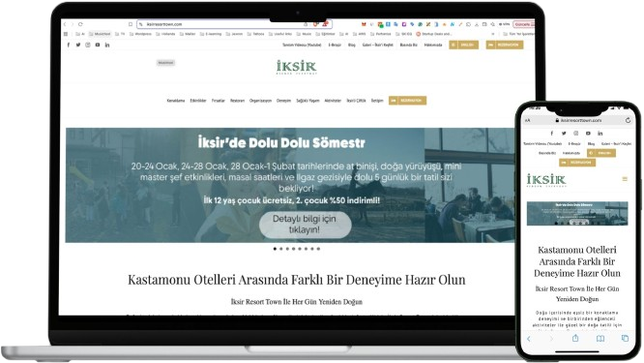Open the E-Broşür link on laptop
Image resolution: width=644 pixels, height=363 pixels.
[x=335, y=45]
